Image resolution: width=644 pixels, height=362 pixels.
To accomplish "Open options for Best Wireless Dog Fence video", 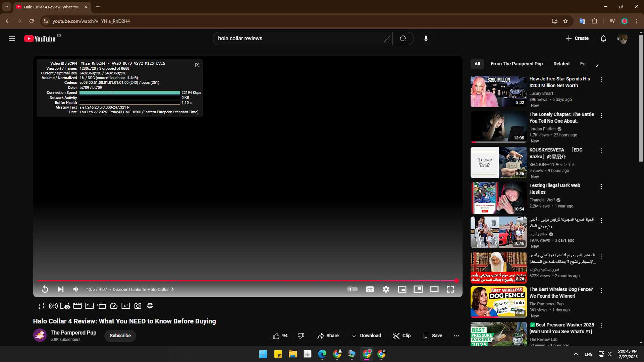I will pos(601,290).
